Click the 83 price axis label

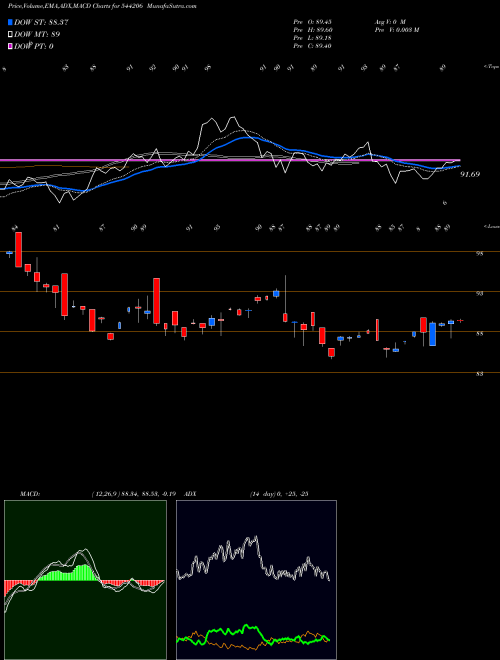coord(479,374)
